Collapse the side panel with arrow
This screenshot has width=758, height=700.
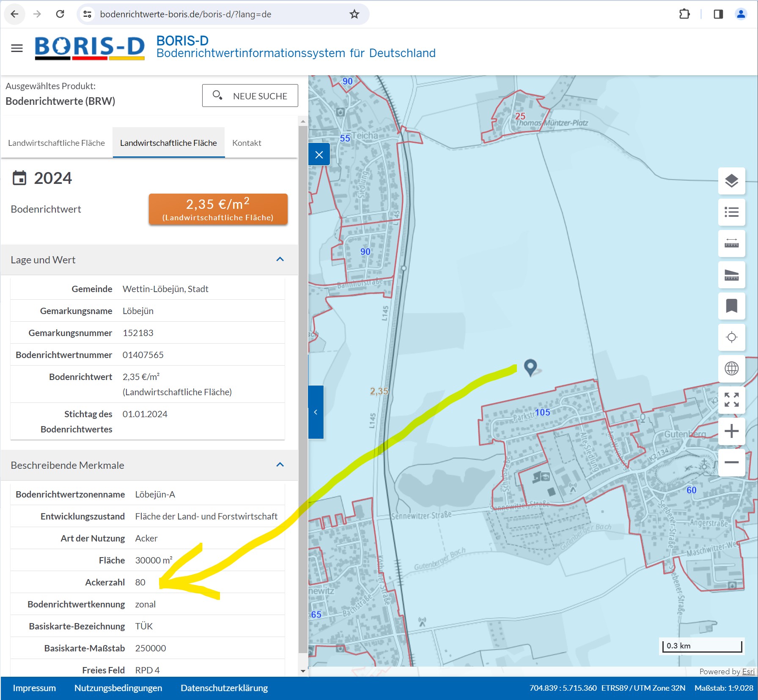tap(316, 412)
